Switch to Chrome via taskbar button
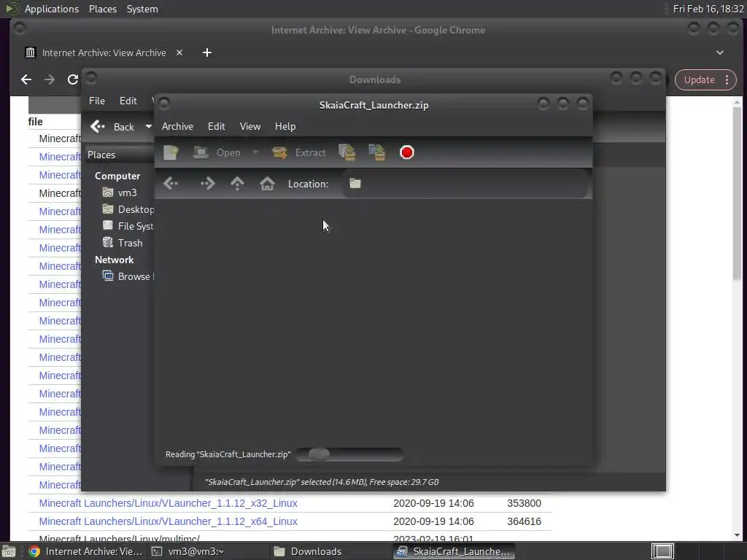Viewport: 747px width, 560px height. click(85, 551)
